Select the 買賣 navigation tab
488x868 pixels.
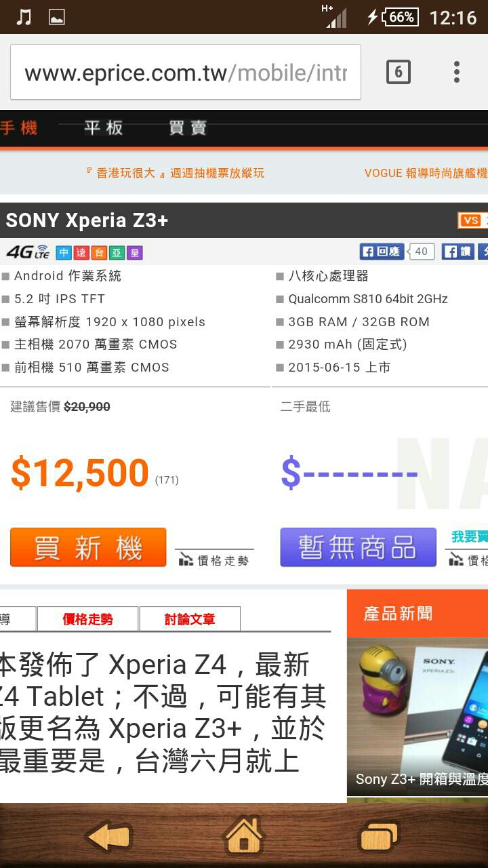pyautogui.click(x=188, y=127)
